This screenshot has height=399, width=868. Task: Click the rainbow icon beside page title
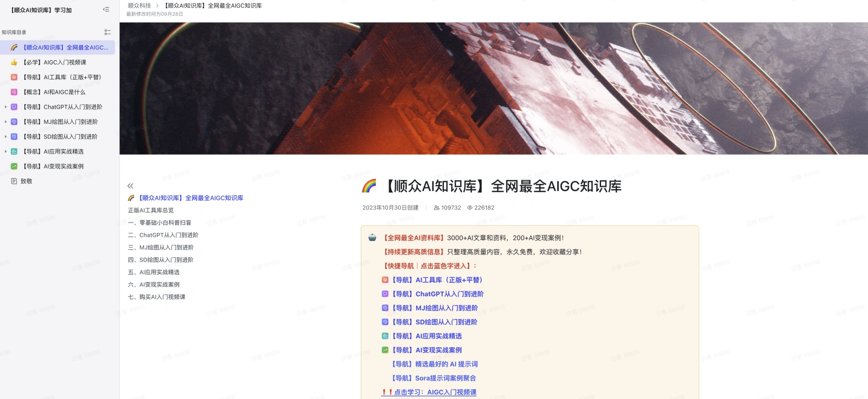(x=369, y=186)
